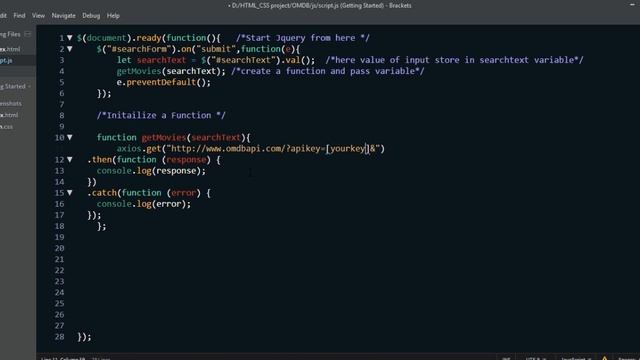Click the Working Files split-view icon

(x=28, y=34)
